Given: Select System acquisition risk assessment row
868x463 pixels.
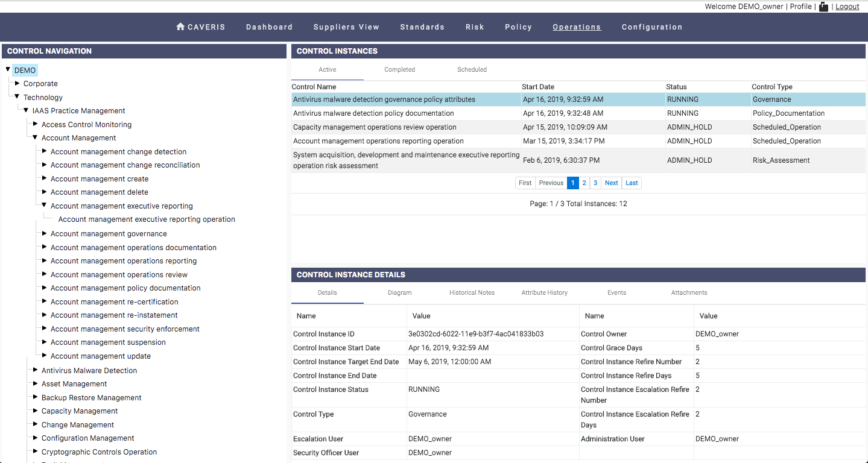Looking at the screenshot, I should coord(578,160).
